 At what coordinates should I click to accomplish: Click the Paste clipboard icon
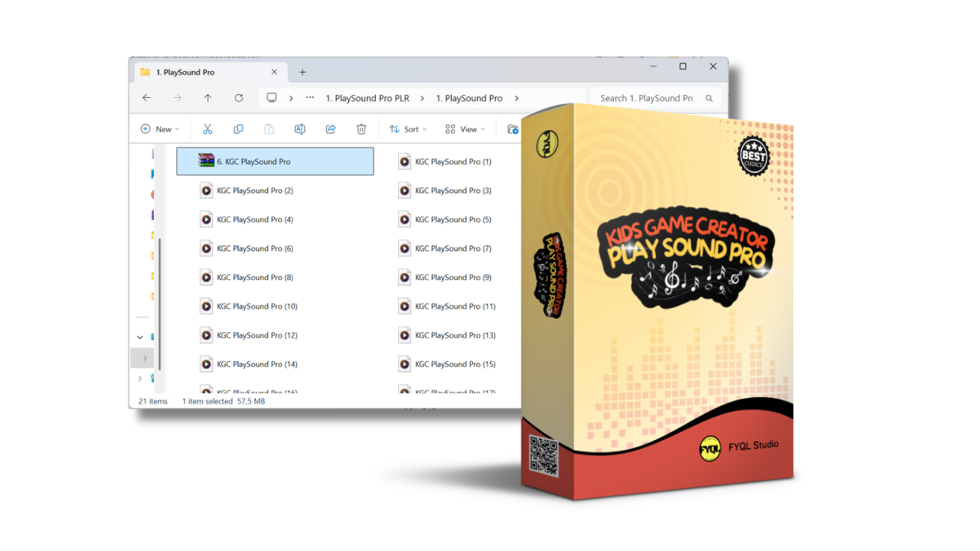point(269,129)
